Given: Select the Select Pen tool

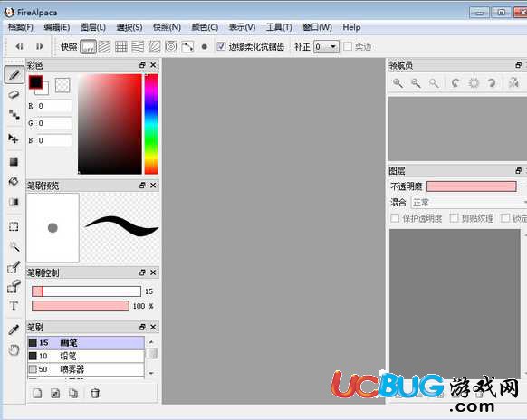Looking at the screenshot, I should pyautogui.click(x=14, y=267).
